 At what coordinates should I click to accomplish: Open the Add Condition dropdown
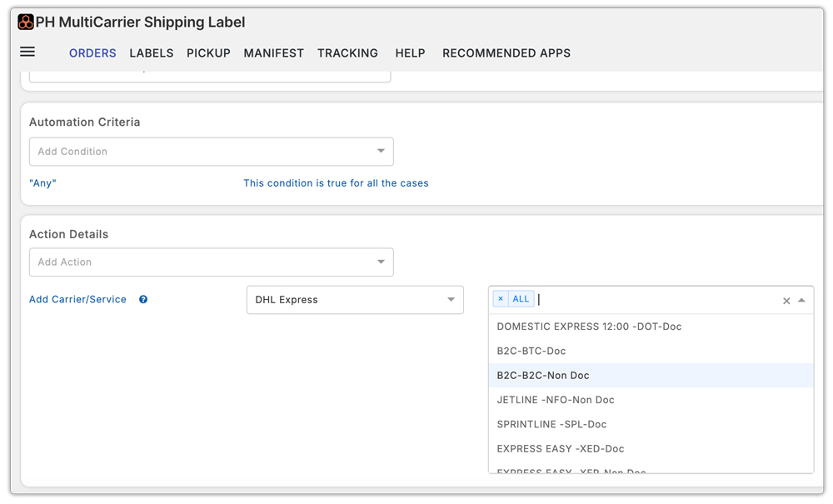pyautogui.click(x=211, y=152)
